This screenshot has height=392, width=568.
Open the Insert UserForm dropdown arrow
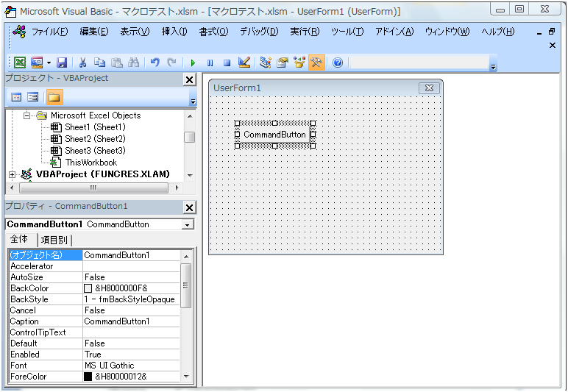49,63
